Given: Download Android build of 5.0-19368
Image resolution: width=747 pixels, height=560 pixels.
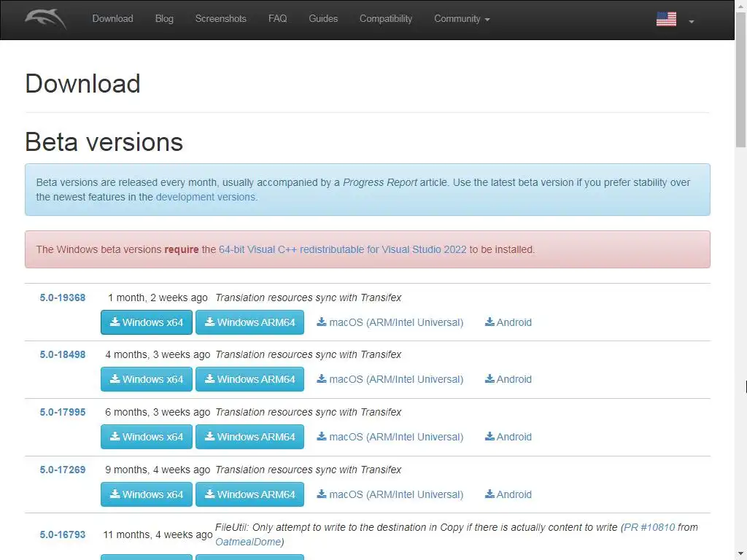Looking at the screenshot, I should [x=508, y=322].
